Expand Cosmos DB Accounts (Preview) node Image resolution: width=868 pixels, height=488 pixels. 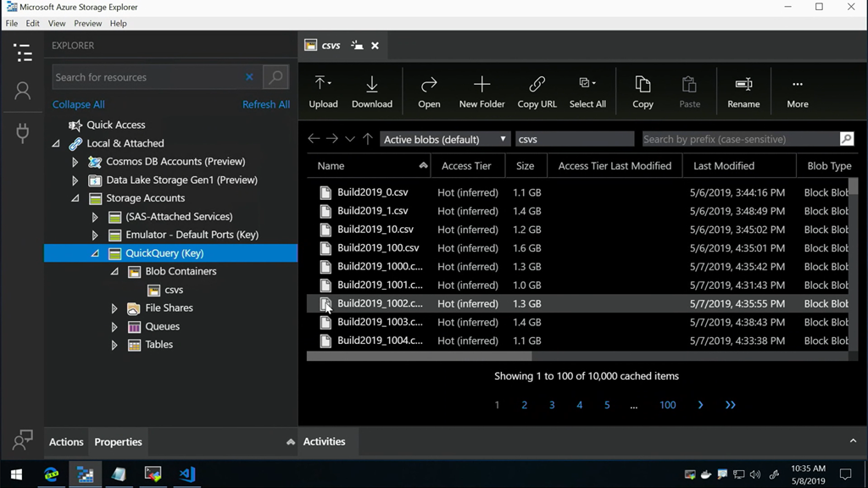[x=75, y=162]
